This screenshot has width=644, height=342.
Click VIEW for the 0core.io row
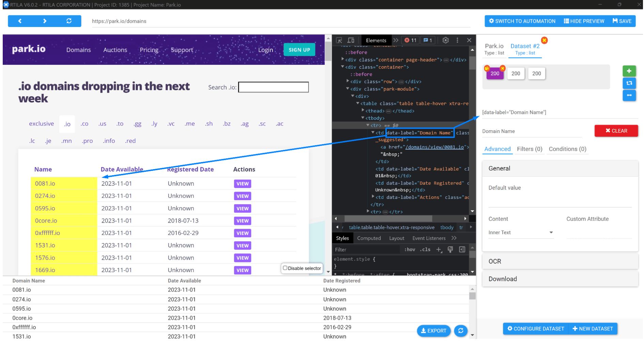[x=242, y=221]
